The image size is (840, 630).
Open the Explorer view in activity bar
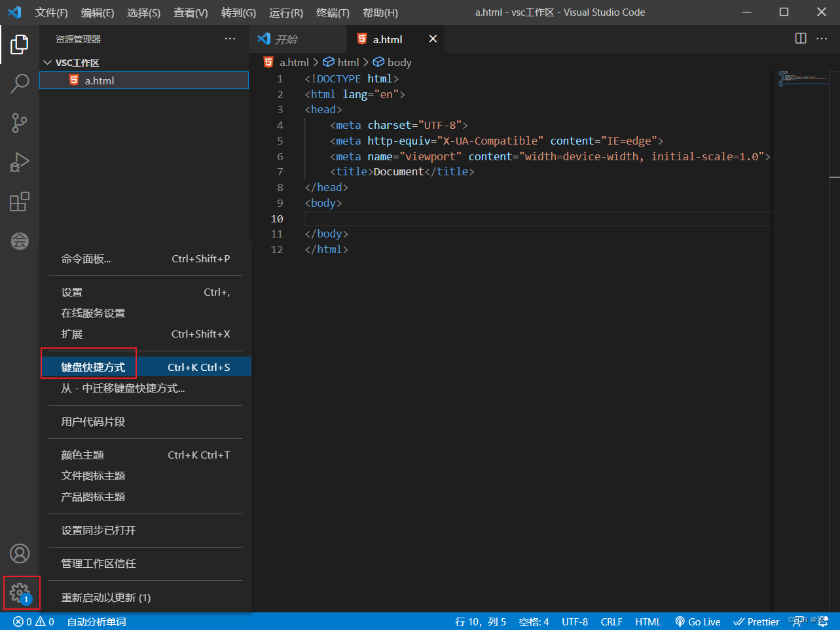pos(20,44)
